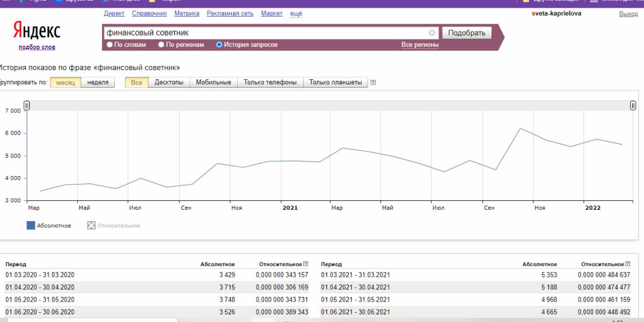Select the По регионам radio button

(x=161, y=45)
